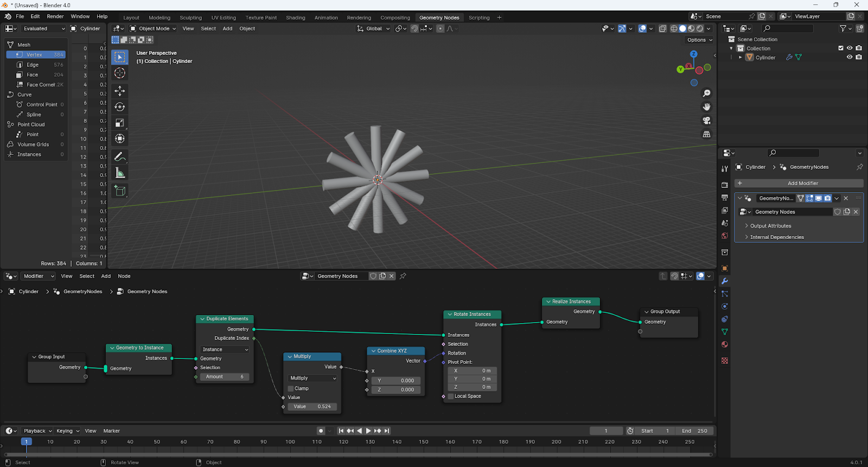Image resolution: width=868 pixels, height=467 pixels.
Task: Toggle modifier show in render icon
Action: [827, 198]
